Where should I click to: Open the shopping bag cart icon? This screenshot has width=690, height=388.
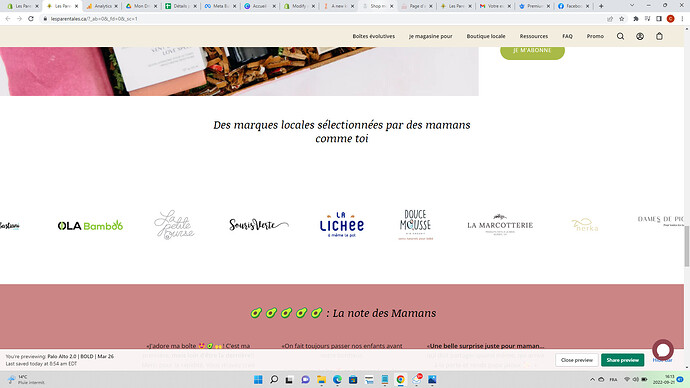659,37
